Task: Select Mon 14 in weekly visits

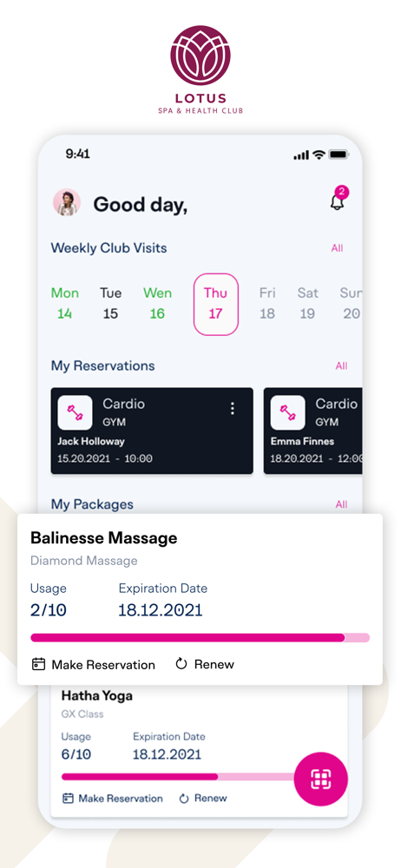Action: pos(65,303)
